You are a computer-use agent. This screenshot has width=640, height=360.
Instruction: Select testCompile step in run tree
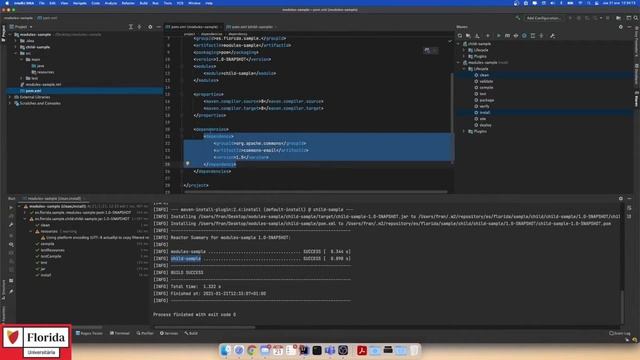pos(51,256)
